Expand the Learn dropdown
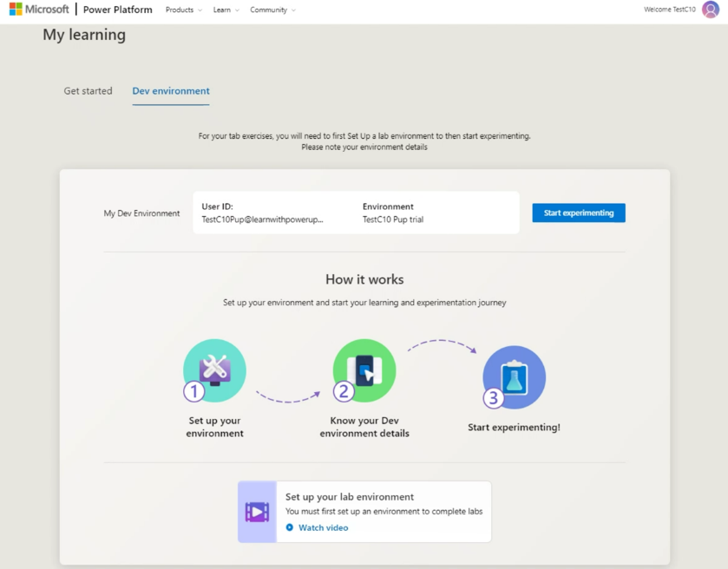 (x=225, y=10)
